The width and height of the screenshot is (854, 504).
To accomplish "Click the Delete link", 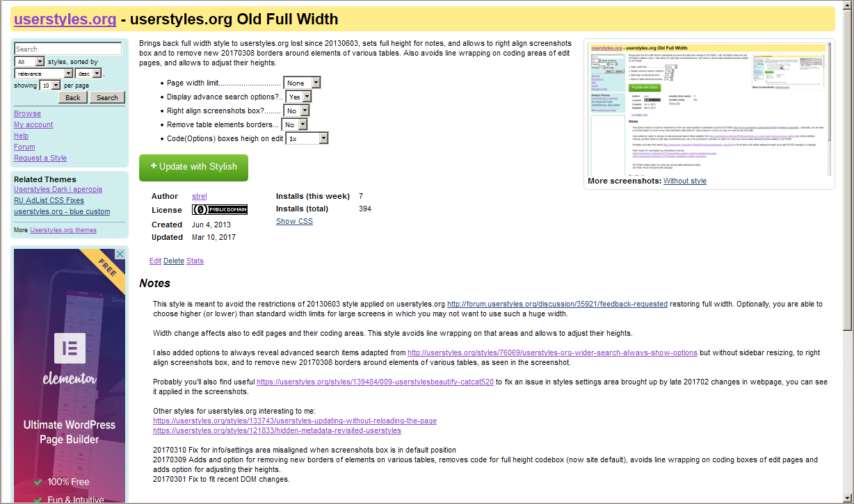I will 174,261.
